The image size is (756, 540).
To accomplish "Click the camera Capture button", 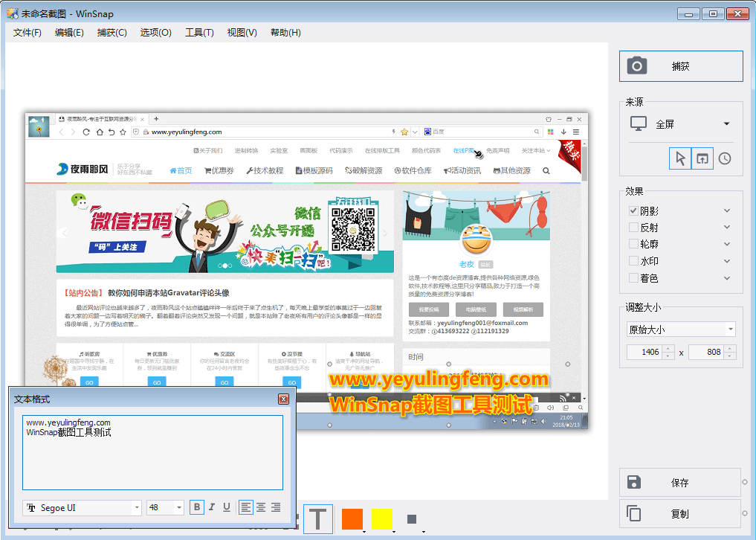I will tap(681, 66).
